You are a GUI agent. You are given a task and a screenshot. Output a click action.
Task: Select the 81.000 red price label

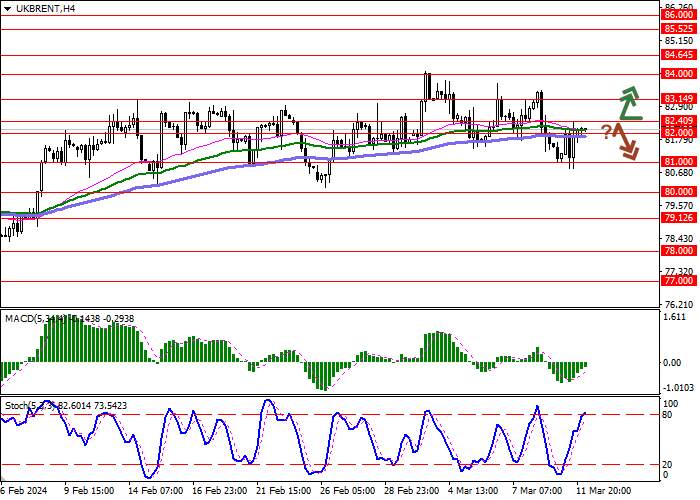pyautogui.click(x=679, y=162)
